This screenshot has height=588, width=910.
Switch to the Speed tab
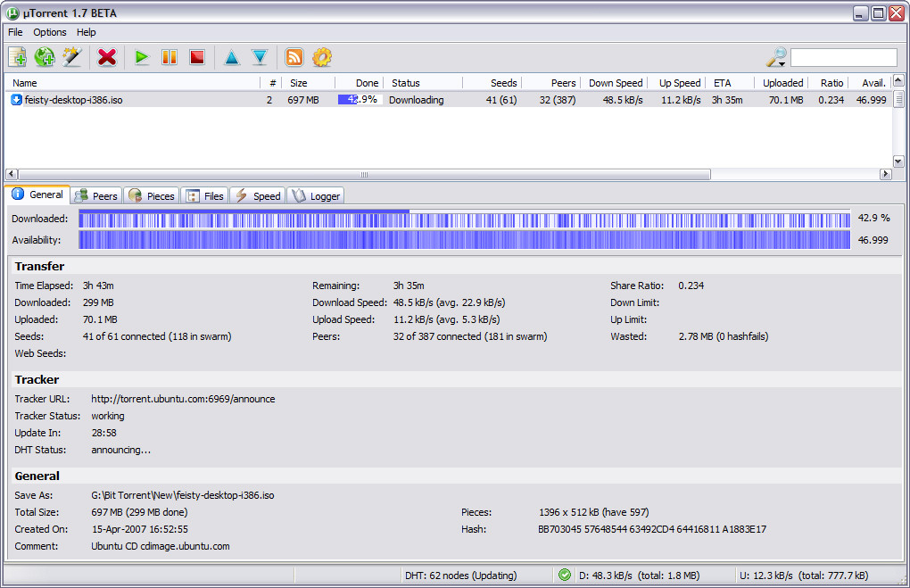258,195
